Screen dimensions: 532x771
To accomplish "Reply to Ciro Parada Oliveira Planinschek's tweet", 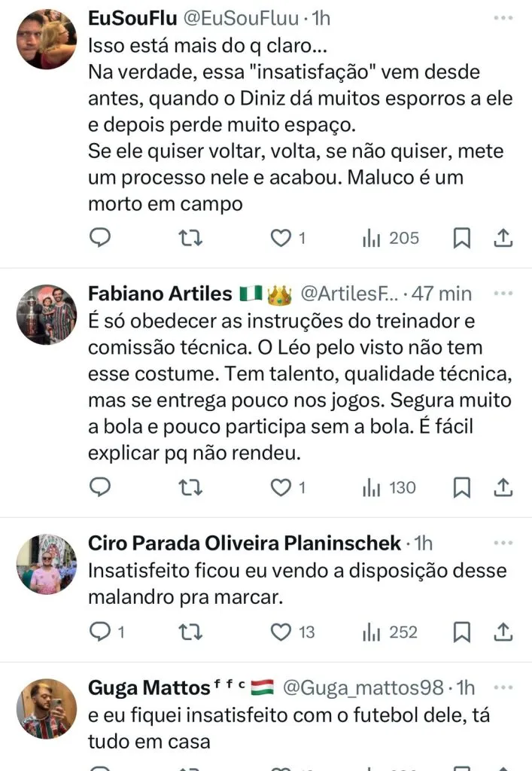I will coord(100,632).
